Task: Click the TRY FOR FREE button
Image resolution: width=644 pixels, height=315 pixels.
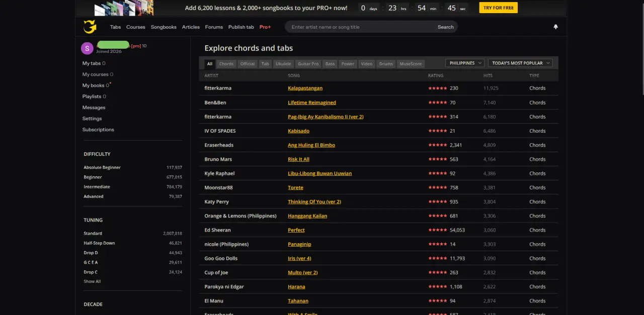Action: point(498,8)
